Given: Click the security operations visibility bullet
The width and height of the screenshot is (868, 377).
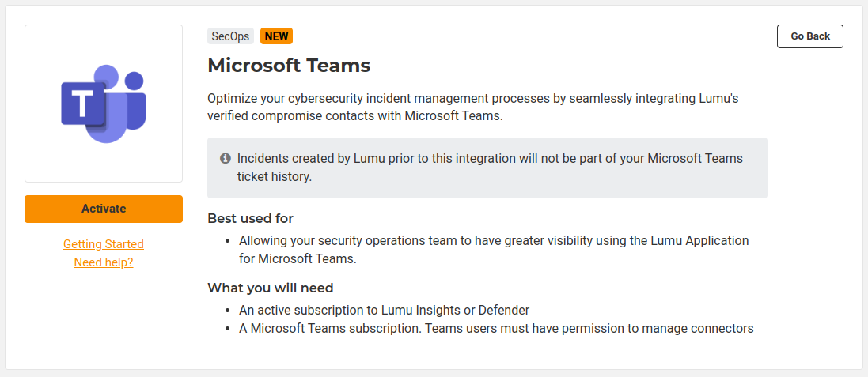Looking at the screenshot, I should [493, 249].
